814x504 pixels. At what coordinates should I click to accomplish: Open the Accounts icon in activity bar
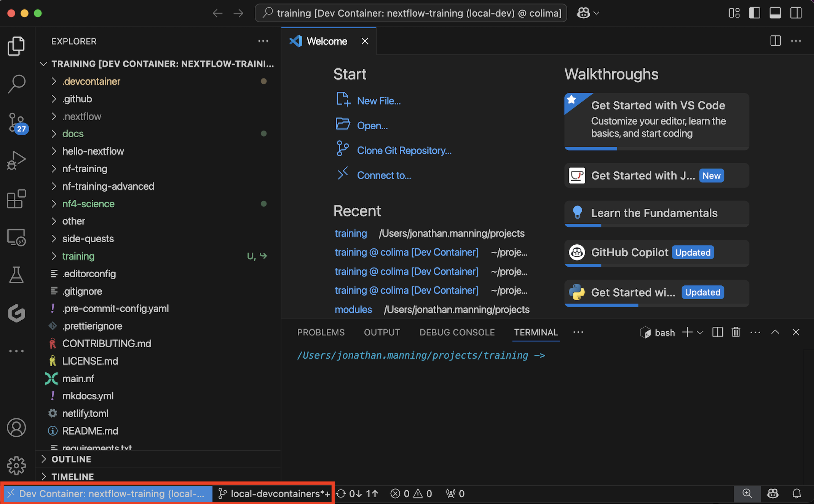coord(16,427)
